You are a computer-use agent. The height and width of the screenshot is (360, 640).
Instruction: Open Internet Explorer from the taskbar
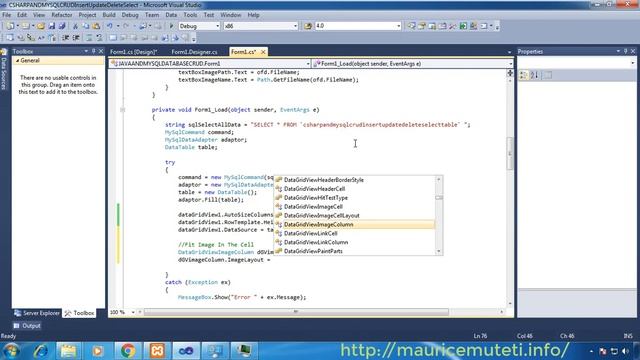40,351
